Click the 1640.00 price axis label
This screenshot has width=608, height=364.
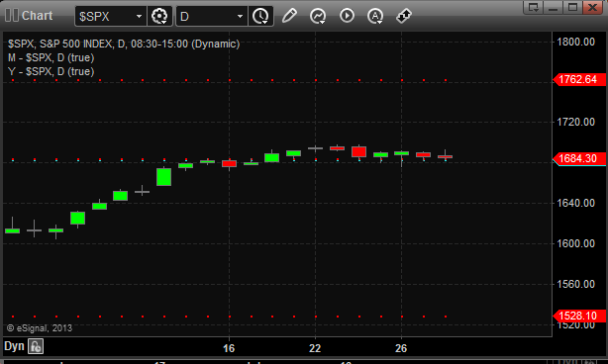[575, 203]
